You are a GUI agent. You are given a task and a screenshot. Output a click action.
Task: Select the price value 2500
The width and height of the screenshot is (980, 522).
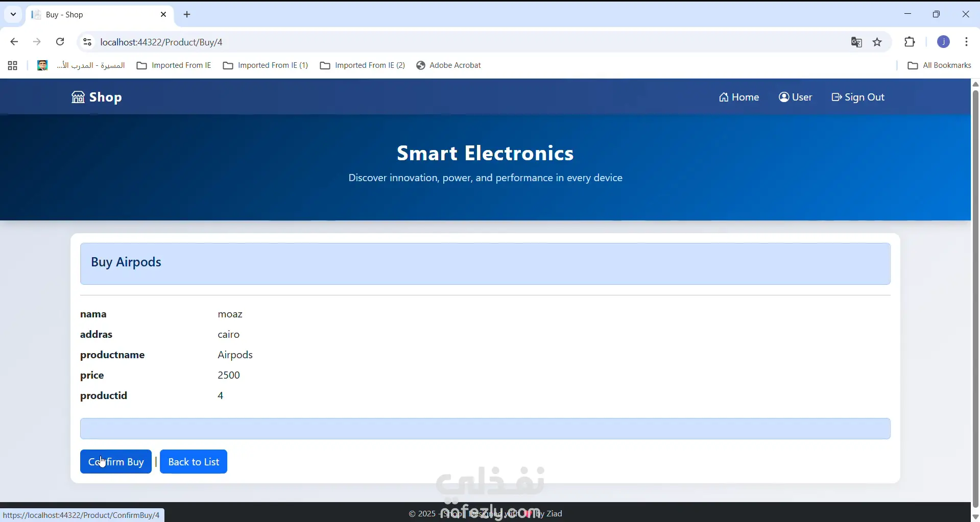229,375
